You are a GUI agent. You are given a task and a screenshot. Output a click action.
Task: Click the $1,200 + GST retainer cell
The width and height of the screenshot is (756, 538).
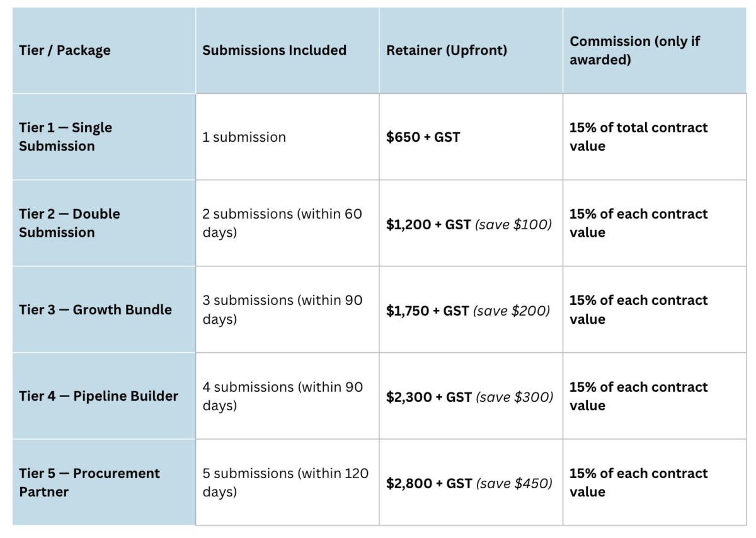coord(469,224)
